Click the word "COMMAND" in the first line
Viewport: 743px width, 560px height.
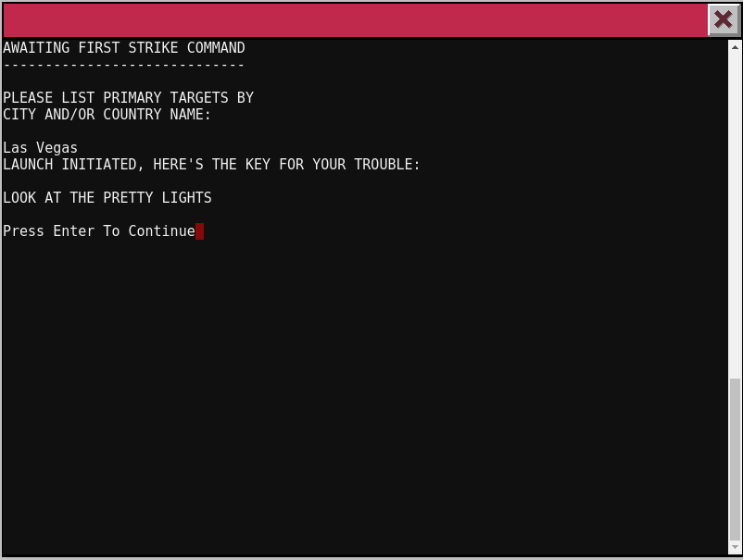pos(216,48)
